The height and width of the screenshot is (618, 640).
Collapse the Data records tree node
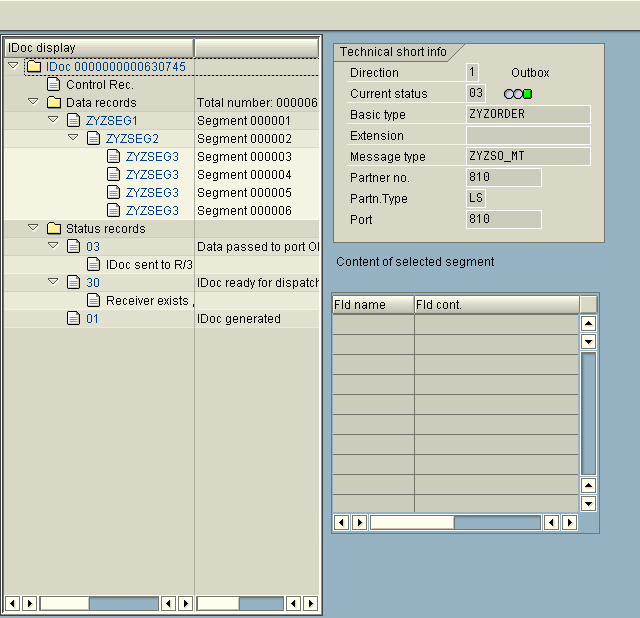33,102
